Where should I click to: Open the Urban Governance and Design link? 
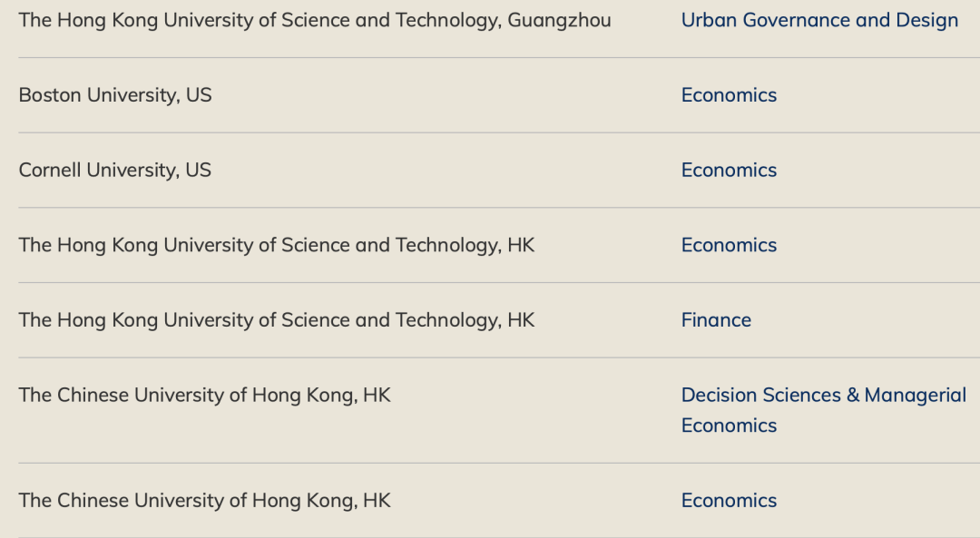(x=819, y=20)
